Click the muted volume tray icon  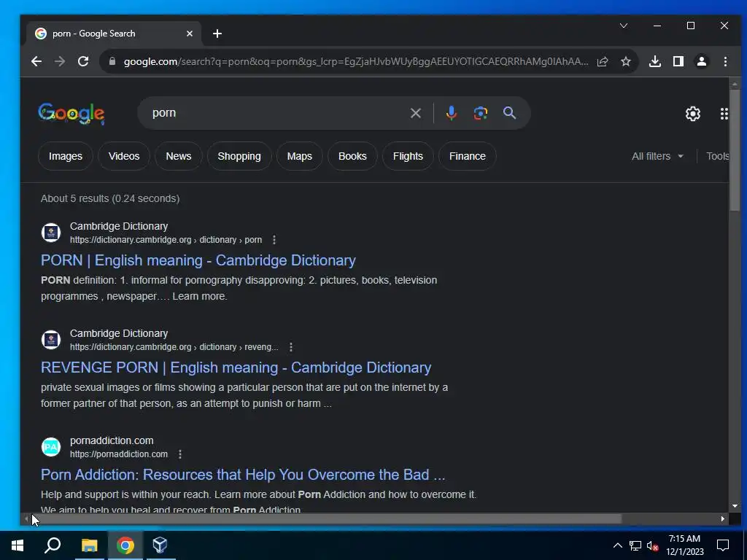click(x=652, y=545)
